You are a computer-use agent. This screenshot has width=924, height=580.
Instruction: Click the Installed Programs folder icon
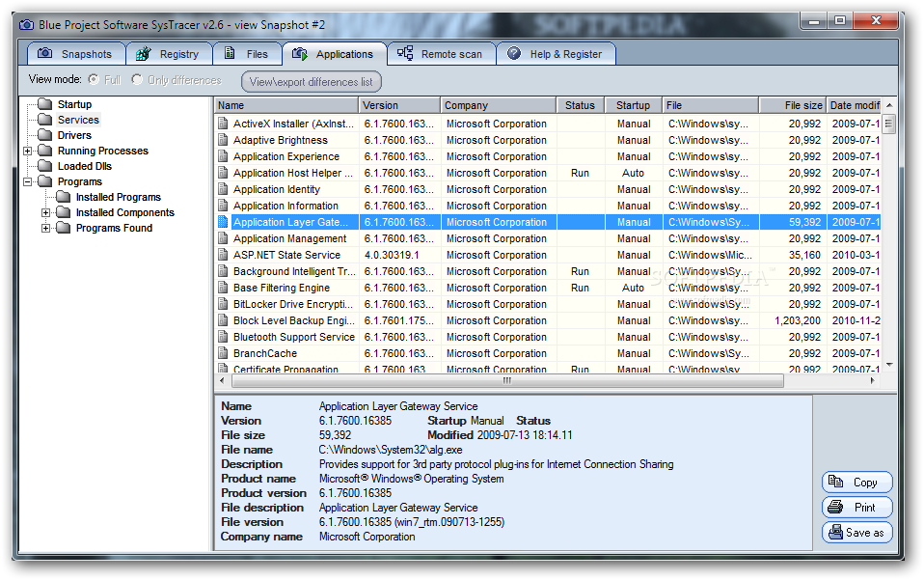click(63, 197)
